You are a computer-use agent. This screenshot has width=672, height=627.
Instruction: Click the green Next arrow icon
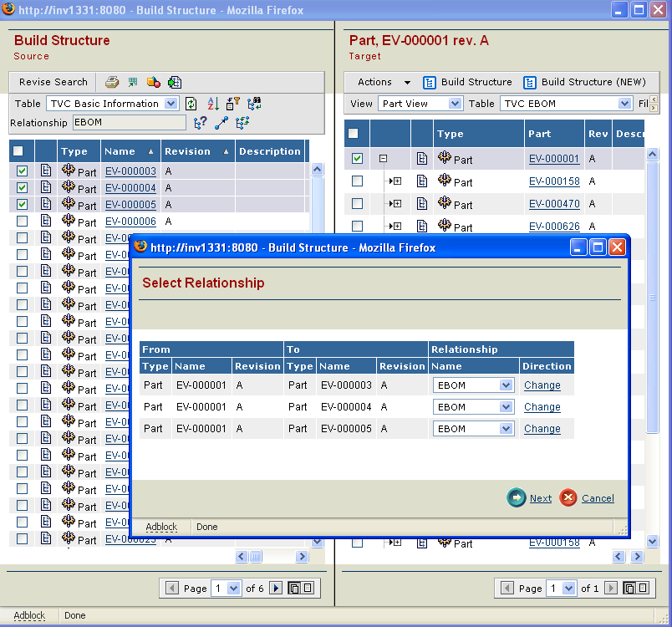(x=517, y=498)
